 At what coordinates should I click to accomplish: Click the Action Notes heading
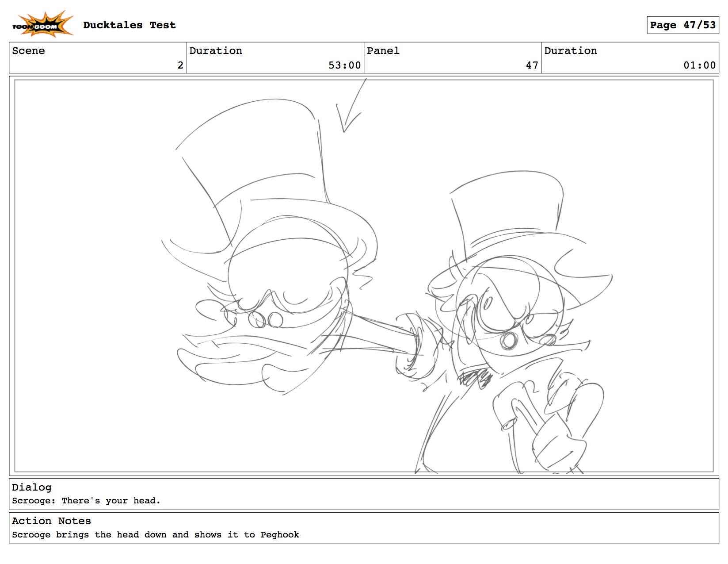pos(51,521)
